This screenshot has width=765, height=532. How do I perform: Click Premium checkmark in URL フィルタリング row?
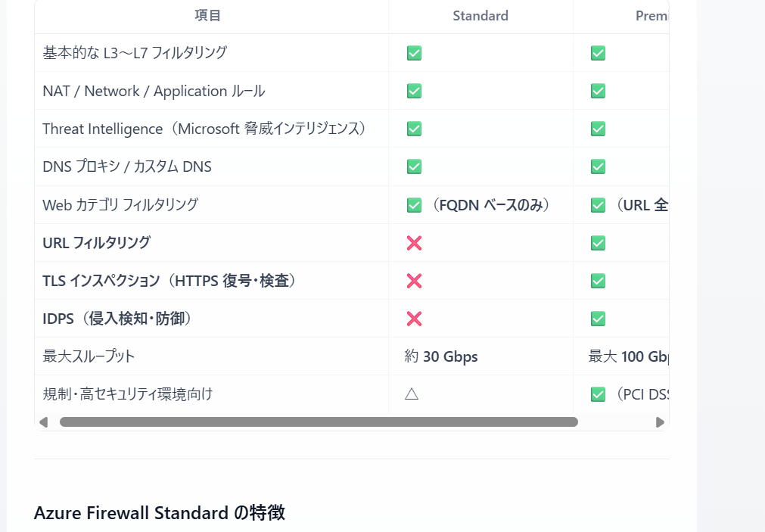click(x=598, y=243)
